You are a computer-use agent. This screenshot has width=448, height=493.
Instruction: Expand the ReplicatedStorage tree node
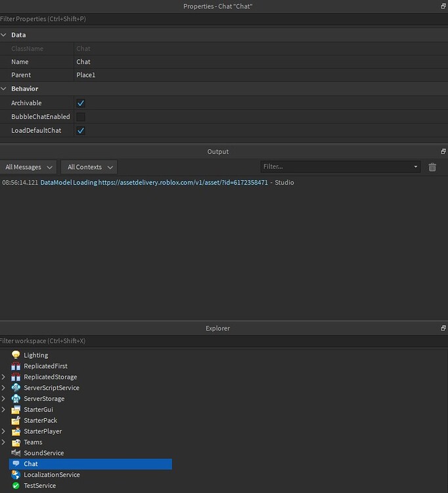pos(3,377)
